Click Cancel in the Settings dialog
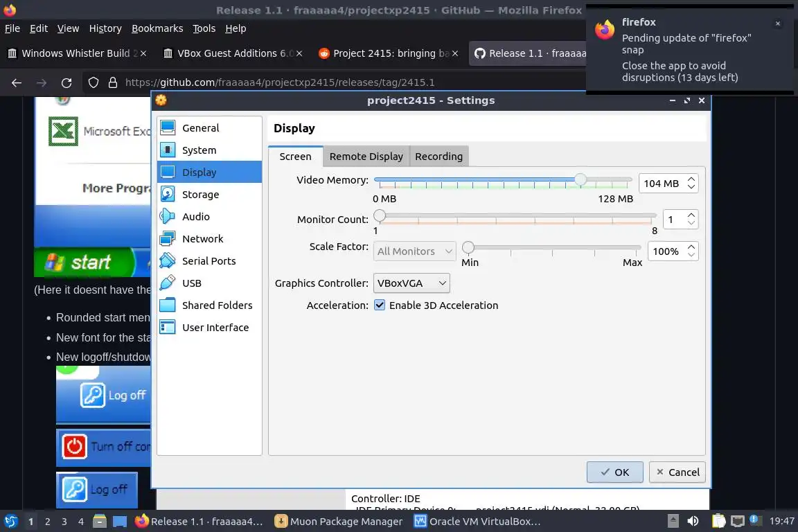 tap(677, 472)
